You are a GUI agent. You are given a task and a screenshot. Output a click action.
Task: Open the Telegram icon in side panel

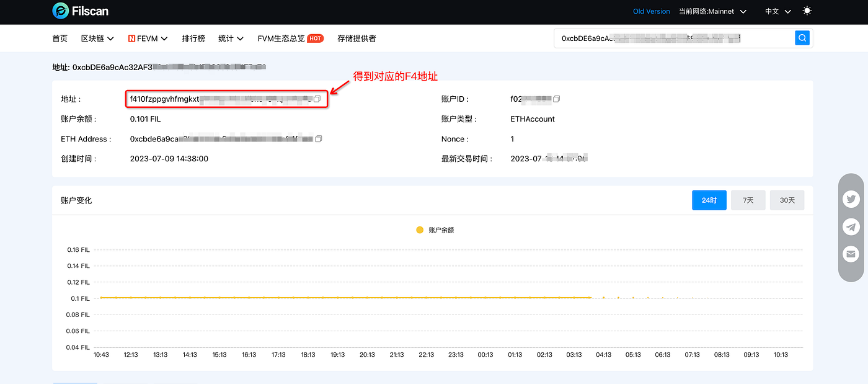[851, 227]
